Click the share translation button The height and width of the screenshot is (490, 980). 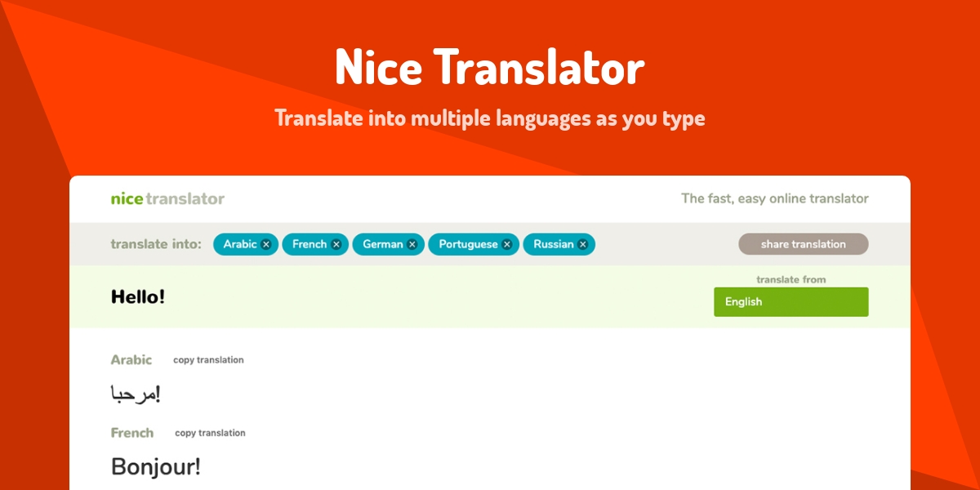(x=804, y=244)
